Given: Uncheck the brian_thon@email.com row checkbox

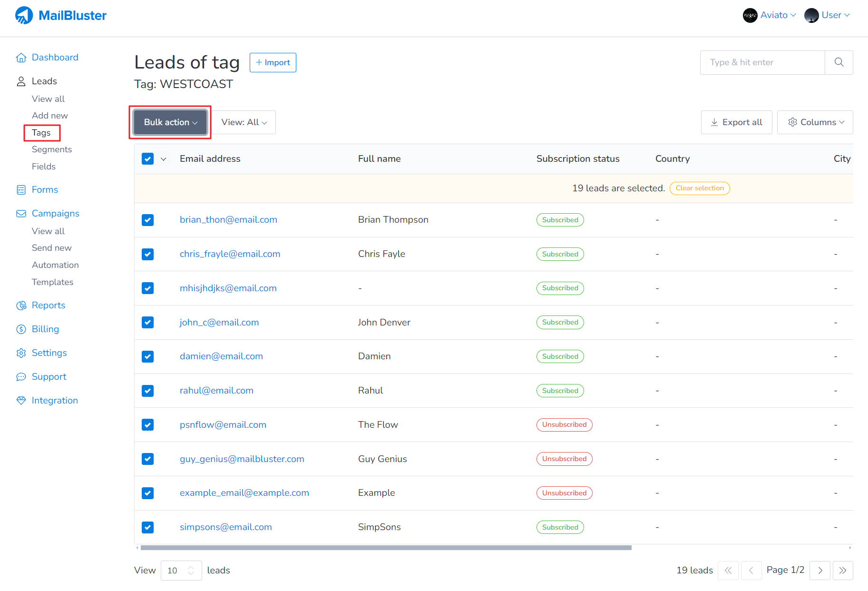Looking at the screenshot, I should [x=147, y=220].
